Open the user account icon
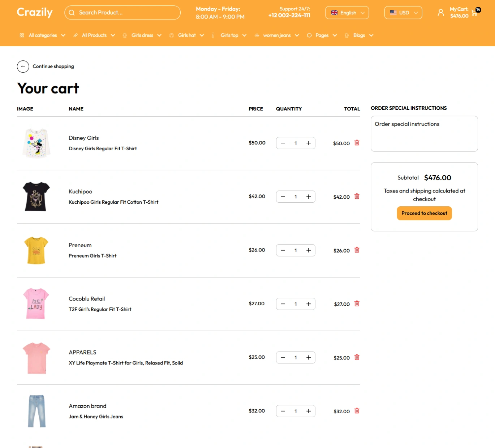This screenshot has height=448, width=495. (x=440, y=13)
